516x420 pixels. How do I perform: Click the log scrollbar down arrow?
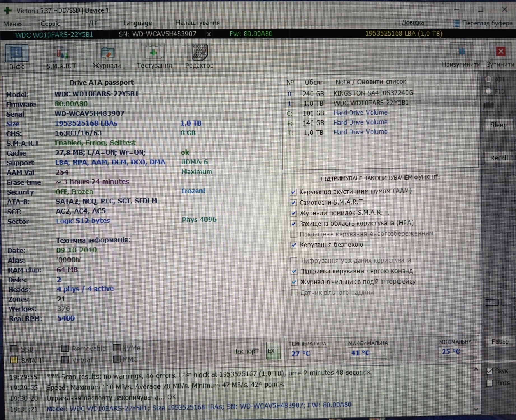point(476,409)
